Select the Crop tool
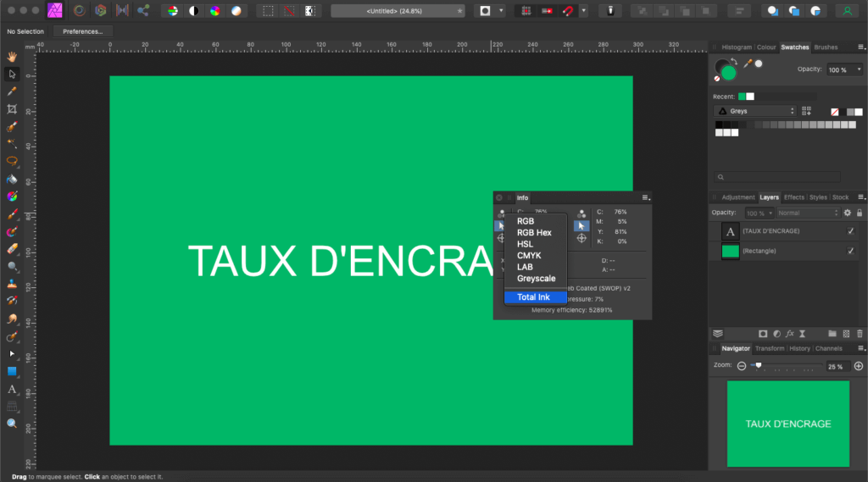Image resolution: width=868 pixels, height=482 pixels. (12, 109)
